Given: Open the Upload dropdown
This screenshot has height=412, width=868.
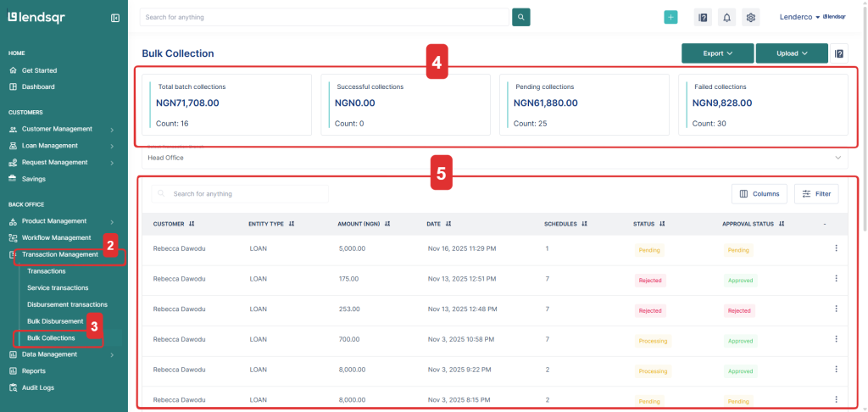Looking at the screenshot, I should (791, 53).
